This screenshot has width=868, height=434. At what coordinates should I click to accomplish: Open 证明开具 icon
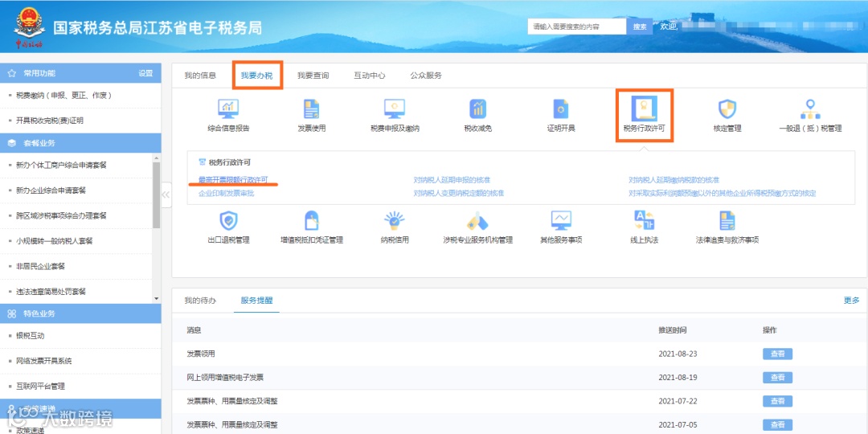coord(561,108)
